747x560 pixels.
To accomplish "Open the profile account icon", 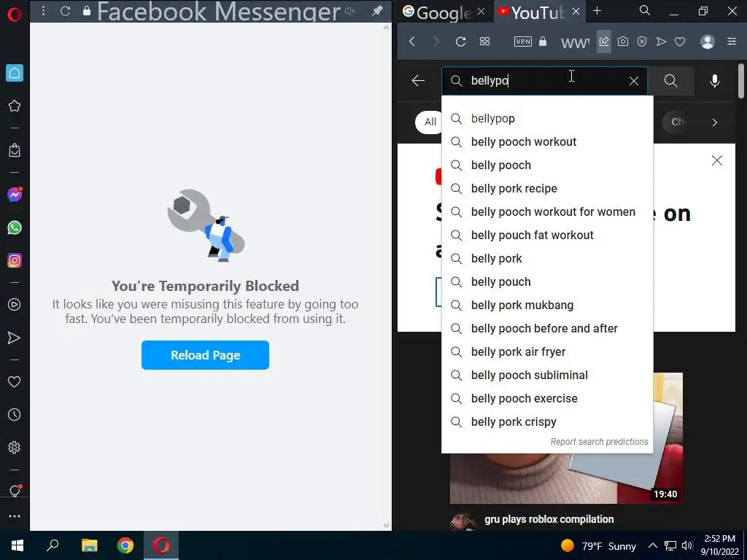I will click(x=708, y=42).
